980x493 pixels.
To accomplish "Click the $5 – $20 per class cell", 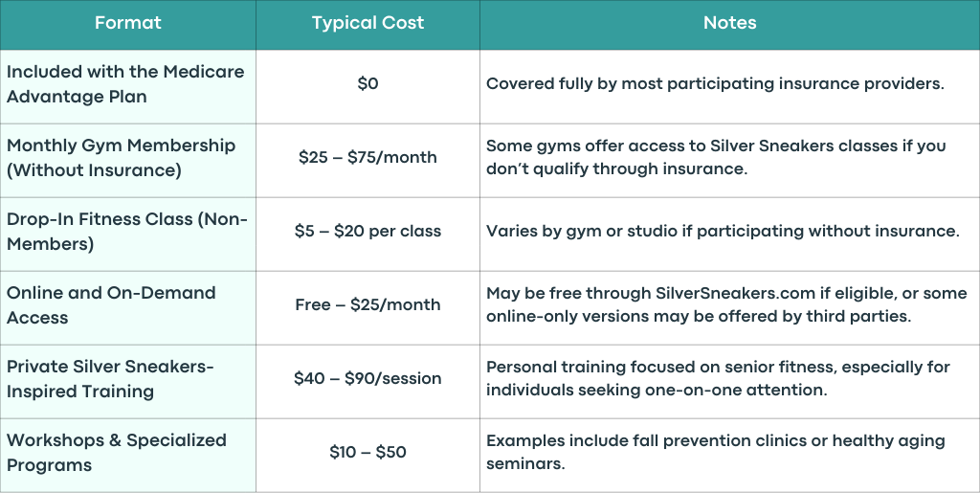I will (367, 234).
